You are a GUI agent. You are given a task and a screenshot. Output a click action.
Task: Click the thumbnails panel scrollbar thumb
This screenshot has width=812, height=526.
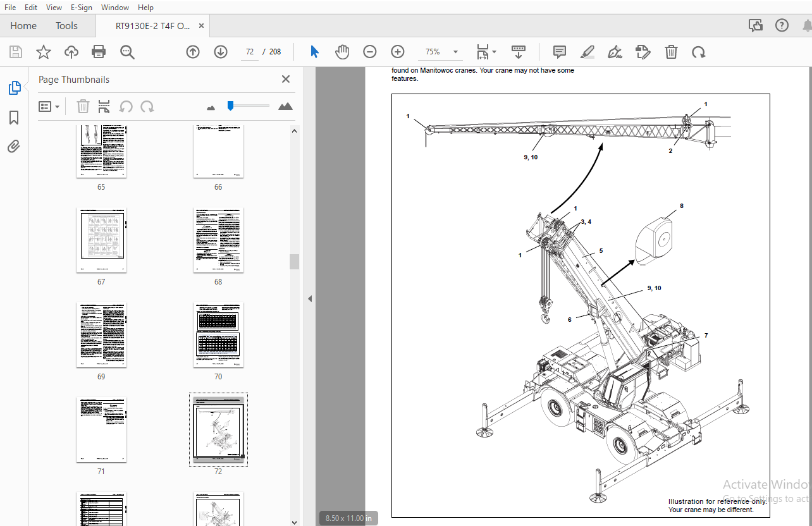[x=294, y=262]
